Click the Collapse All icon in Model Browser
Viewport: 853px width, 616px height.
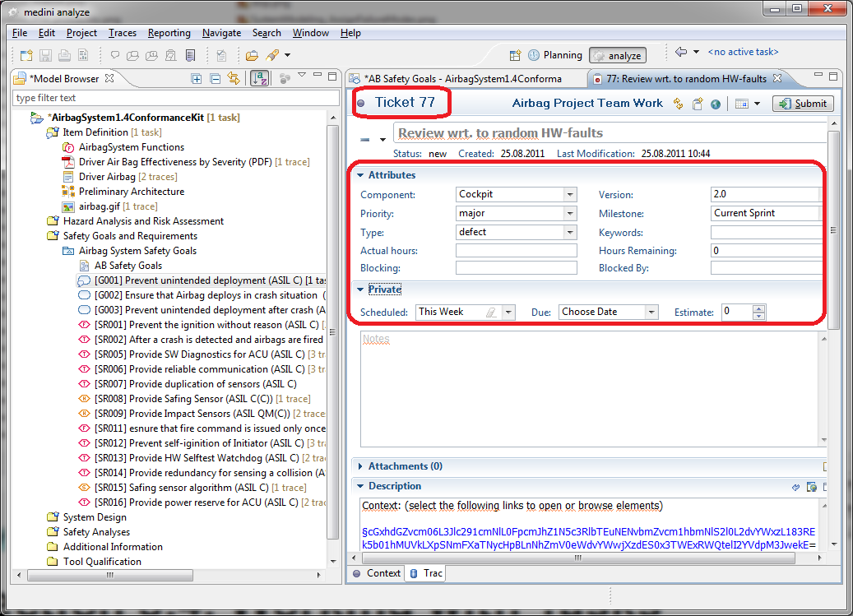215,79
